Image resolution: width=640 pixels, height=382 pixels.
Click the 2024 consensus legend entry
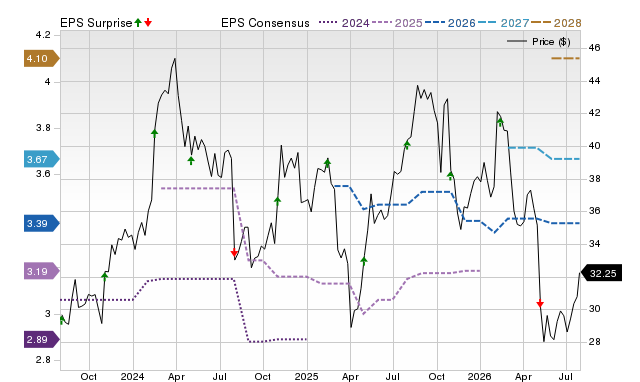[344, 23]
